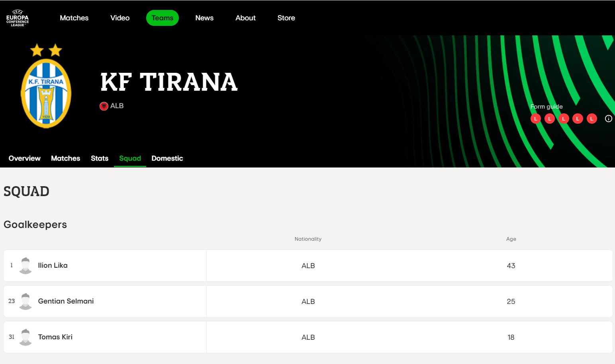This screenshot has width=615, height=364.
Task: Open the Video menu item
Action: (120, 18)
